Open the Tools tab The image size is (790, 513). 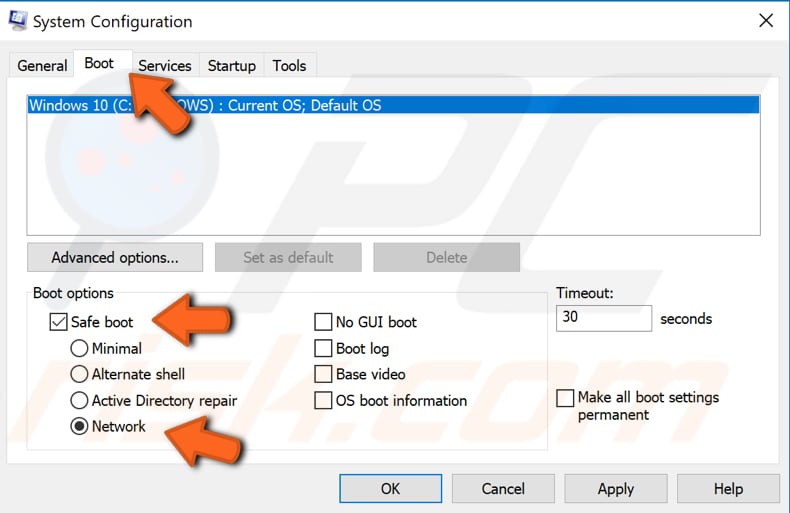(290, 66)
